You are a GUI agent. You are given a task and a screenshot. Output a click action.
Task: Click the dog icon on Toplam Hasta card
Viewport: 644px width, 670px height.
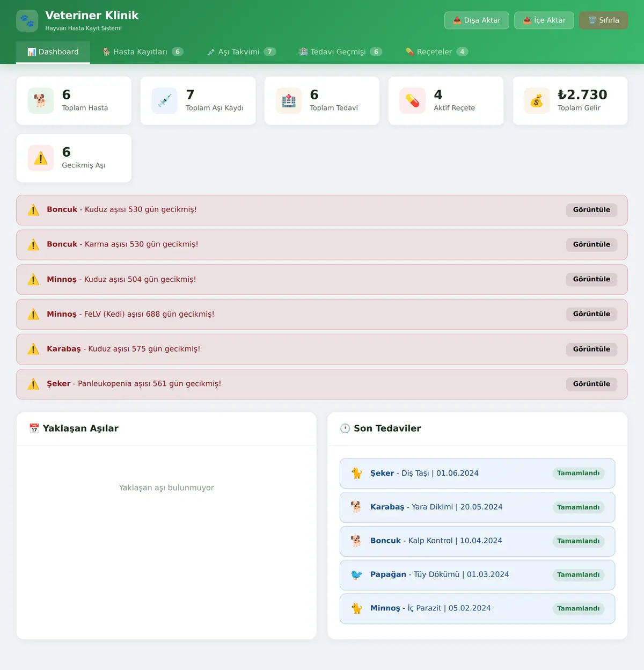[41, 100]
